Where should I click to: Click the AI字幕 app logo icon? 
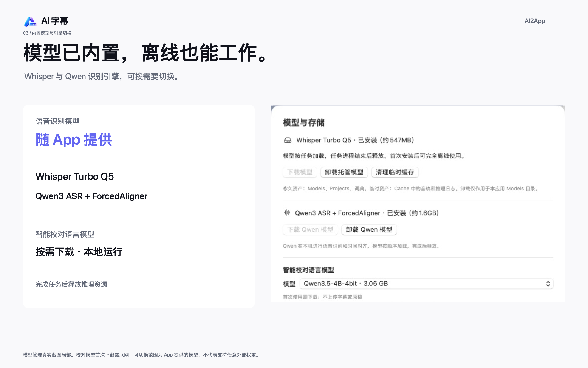pyautogui.click(x=30, y=22)
